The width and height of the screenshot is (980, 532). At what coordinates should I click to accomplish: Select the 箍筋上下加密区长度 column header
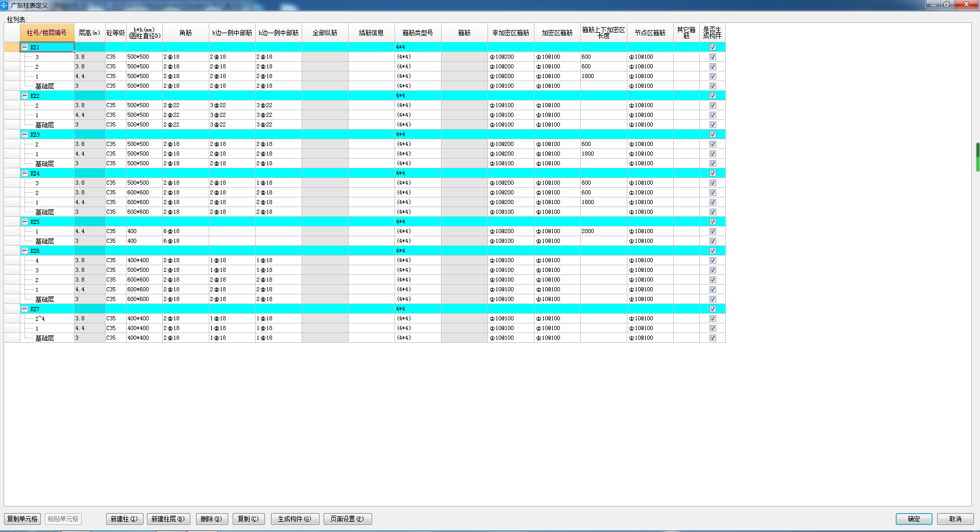tap(604, 33)
